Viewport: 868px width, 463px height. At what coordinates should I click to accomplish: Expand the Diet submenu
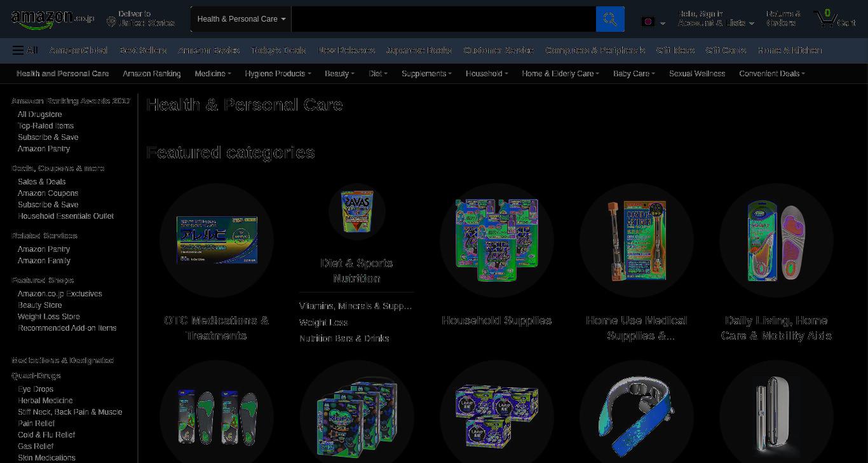(378, 74)
